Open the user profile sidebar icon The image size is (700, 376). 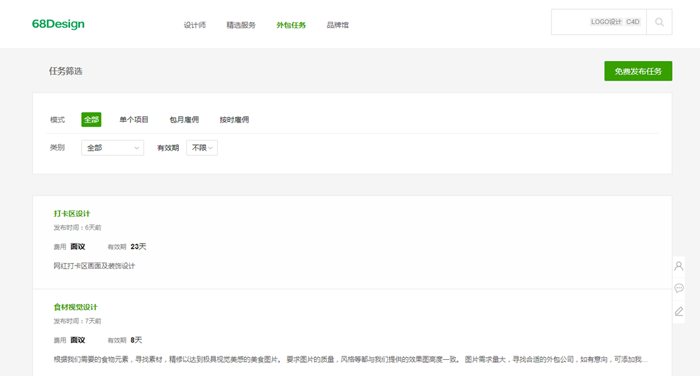click(679, 266)
